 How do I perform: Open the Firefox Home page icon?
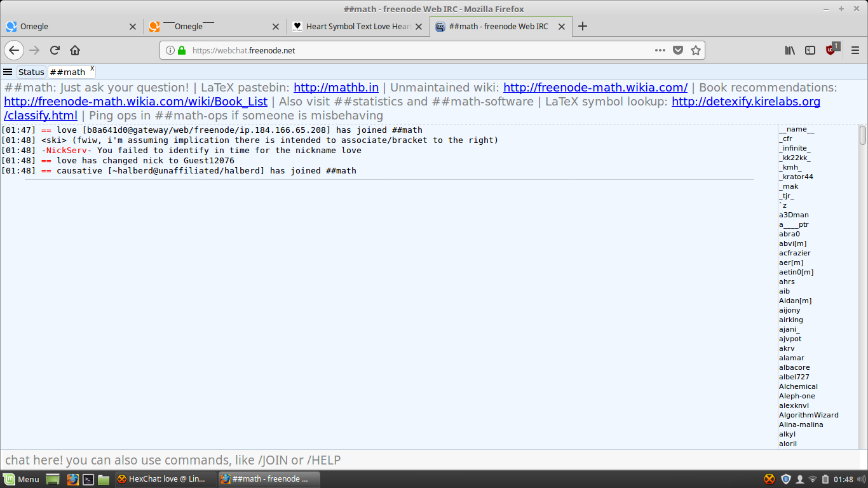[x=75, y=50]
